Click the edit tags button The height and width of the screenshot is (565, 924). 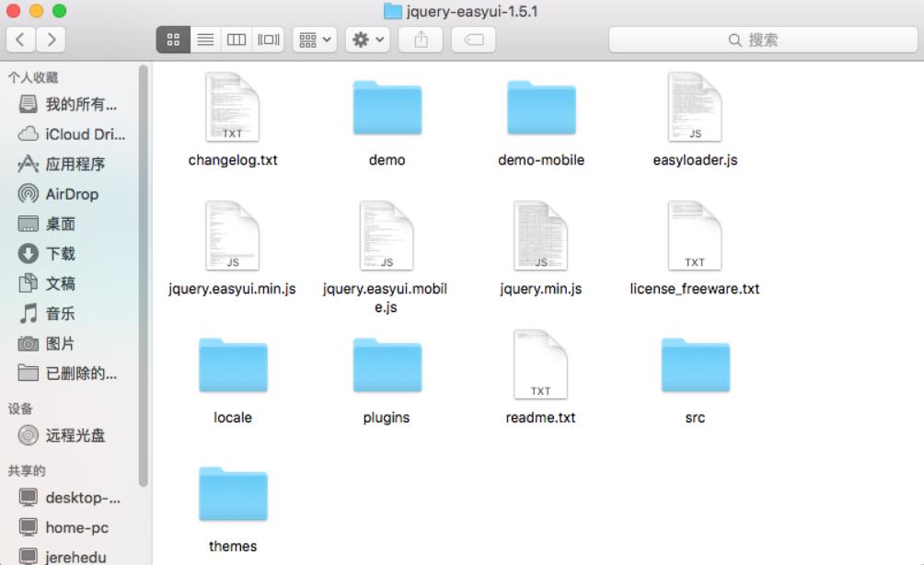tap(473, 40)
